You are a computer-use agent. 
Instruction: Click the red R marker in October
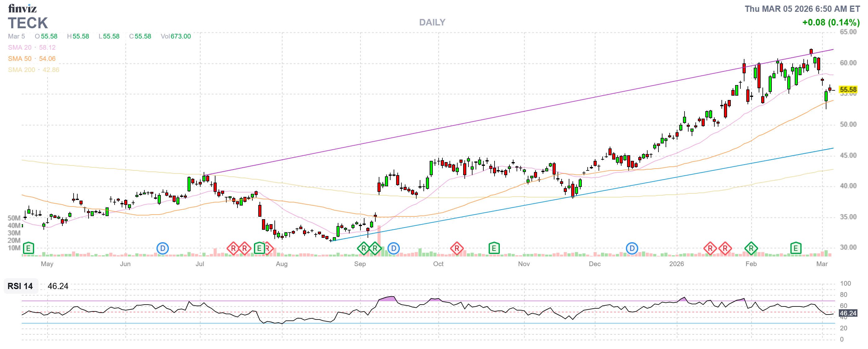(x=457, y=249)
